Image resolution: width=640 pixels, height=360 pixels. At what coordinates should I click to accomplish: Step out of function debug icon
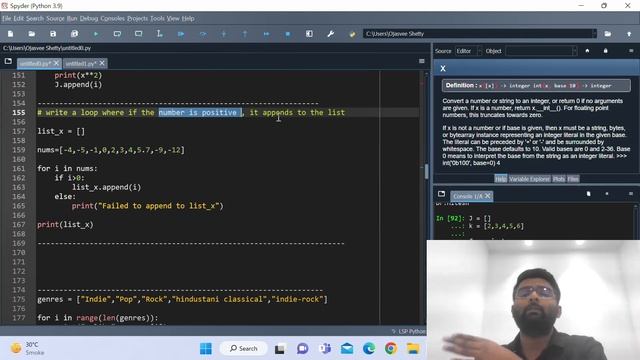[x=245, y=34]
